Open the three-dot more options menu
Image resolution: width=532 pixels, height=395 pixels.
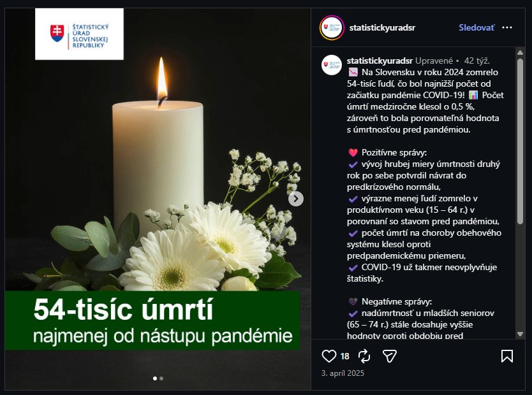tap(507, 27)
